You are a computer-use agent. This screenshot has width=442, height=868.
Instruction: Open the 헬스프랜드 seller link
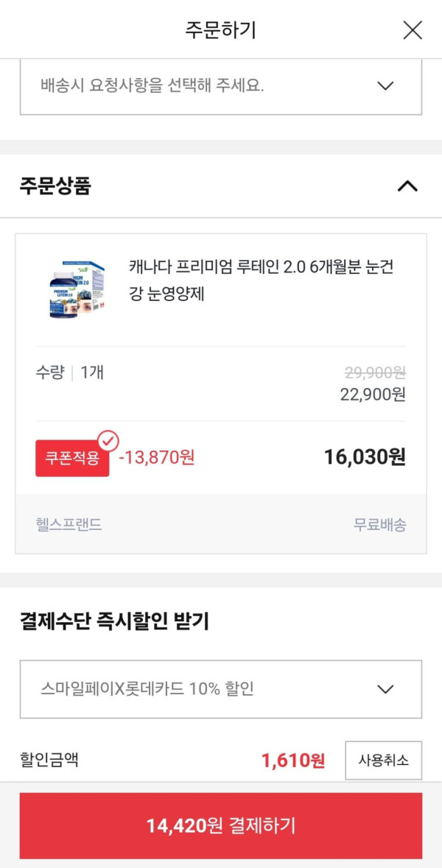(x=69, y=524)
